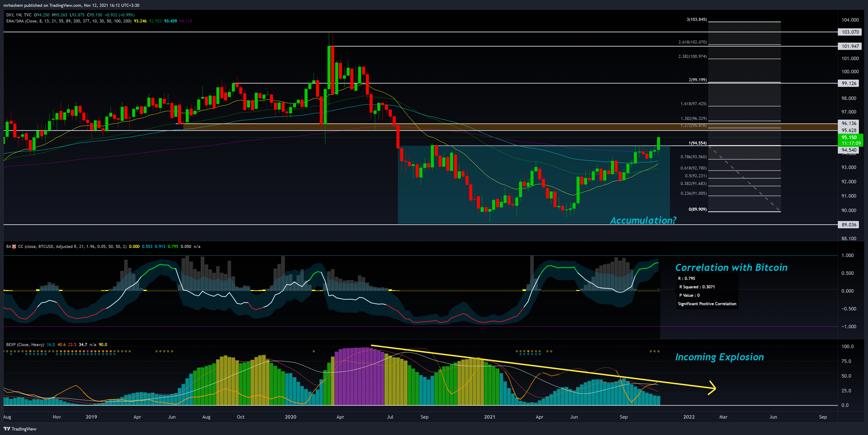Viewport: 868px width, 435px height.
Task: Click the emoji icon in the BA CC legend
Action: (14, 247)
